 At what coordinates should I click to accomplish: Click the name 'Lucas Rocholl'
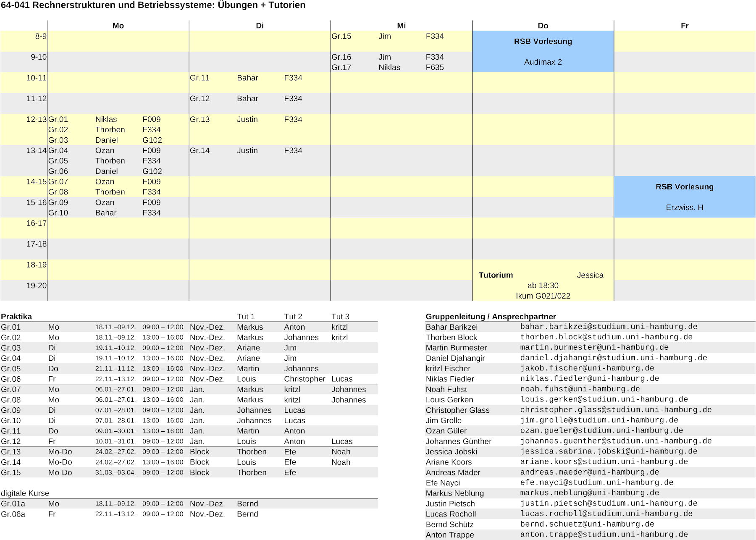coord(451,514)
